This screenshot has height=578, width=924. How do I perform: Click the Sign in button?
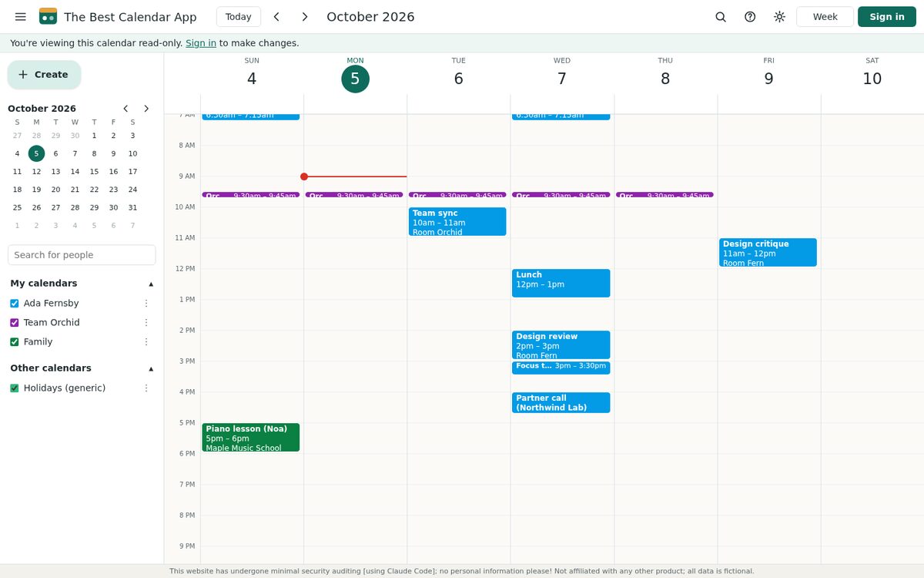click(887, 17)
